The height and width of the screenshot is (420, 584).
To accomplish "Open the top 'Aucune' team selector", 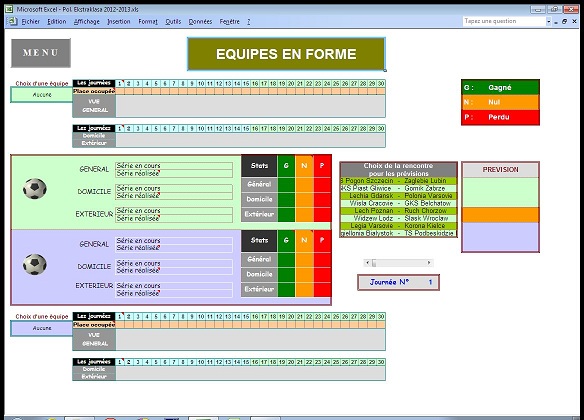I will [x=42, y=95].
